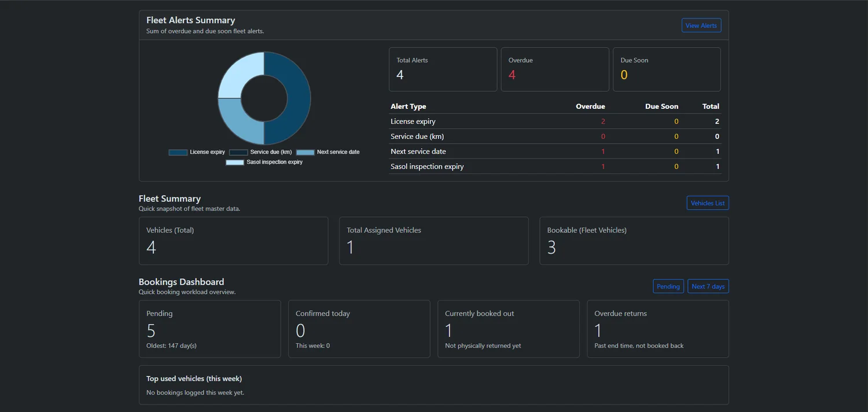Select the License expiry table row label
The image size is (868, 412).
coord(413,122)
